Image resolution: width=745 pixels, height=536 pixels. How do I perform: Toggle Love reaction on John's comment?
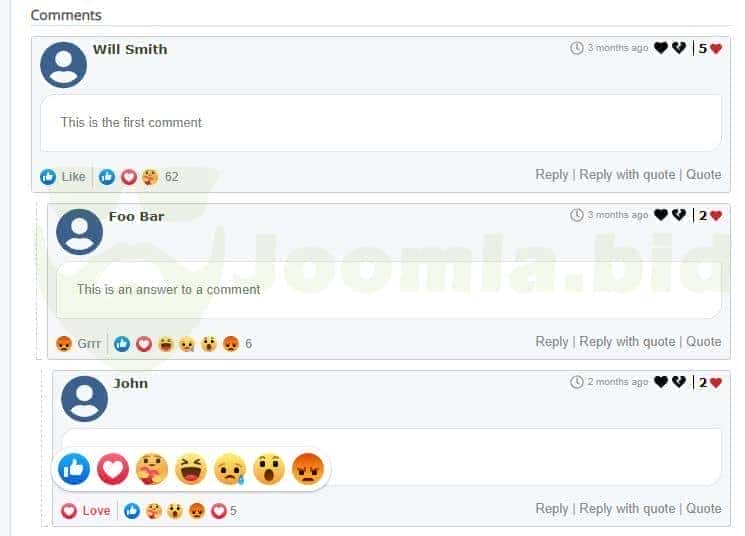[86, 511]
